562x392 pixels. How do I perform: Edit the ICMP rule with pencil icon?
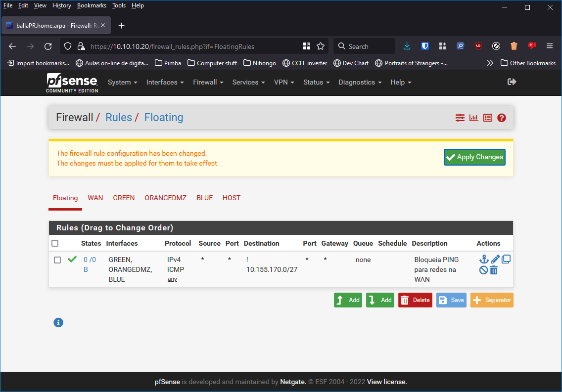tap(495, 260)
